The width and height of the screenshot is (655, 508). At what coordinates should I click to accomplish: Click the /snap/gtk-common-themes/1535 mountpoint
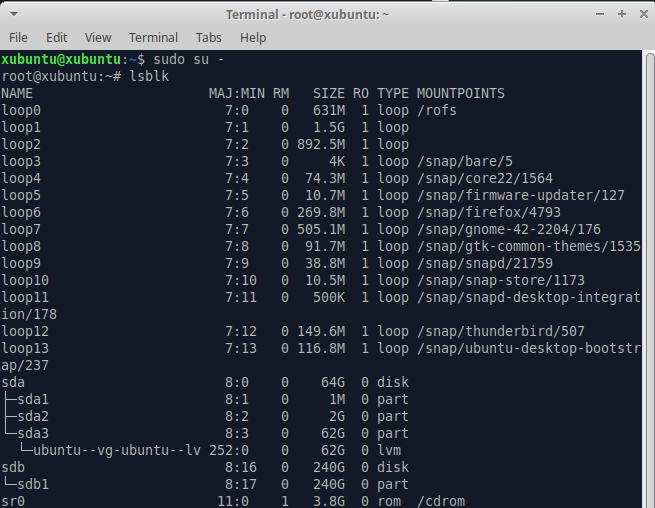click(529, 246)
